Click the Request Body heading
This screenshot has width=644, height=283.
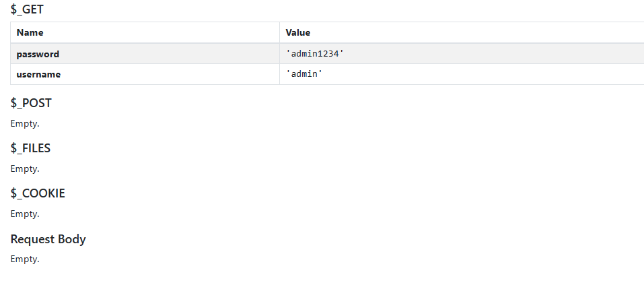click(x=48, y=239)
